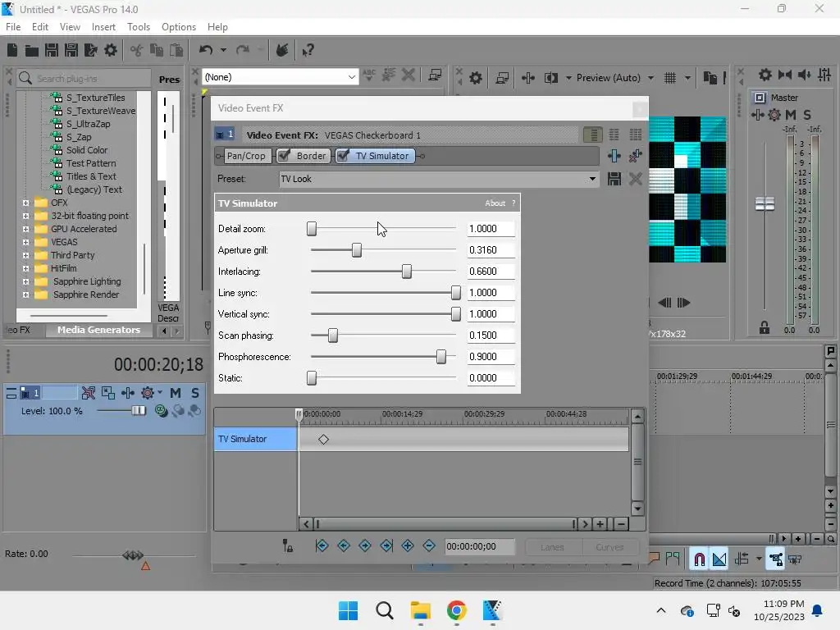Click the Windows Start button
Viewport: 840px width, 630px height.
pyautogui.click(x=348, y=610)
